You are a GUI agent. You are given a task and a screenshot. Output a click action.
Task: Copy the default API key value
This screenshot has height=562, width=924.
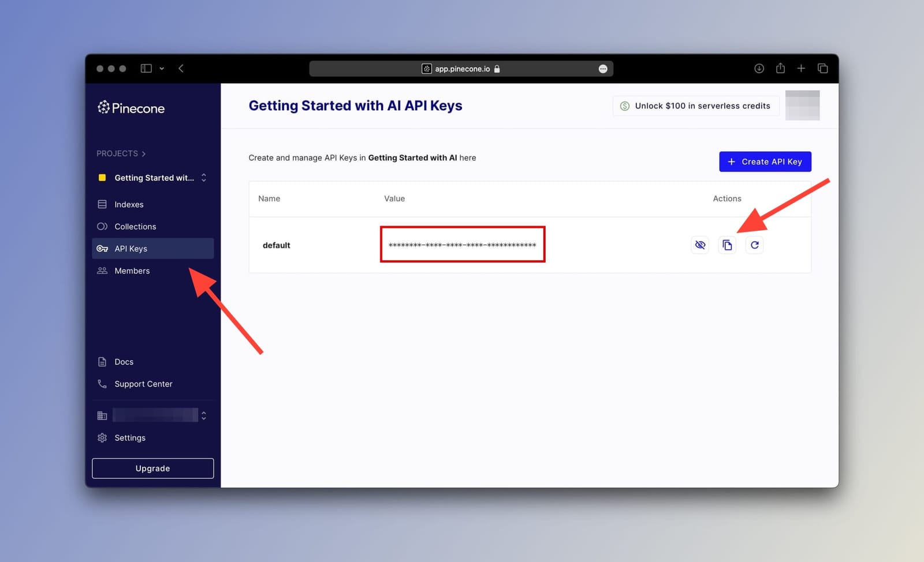pyautogui.click(x=726, y=245)
